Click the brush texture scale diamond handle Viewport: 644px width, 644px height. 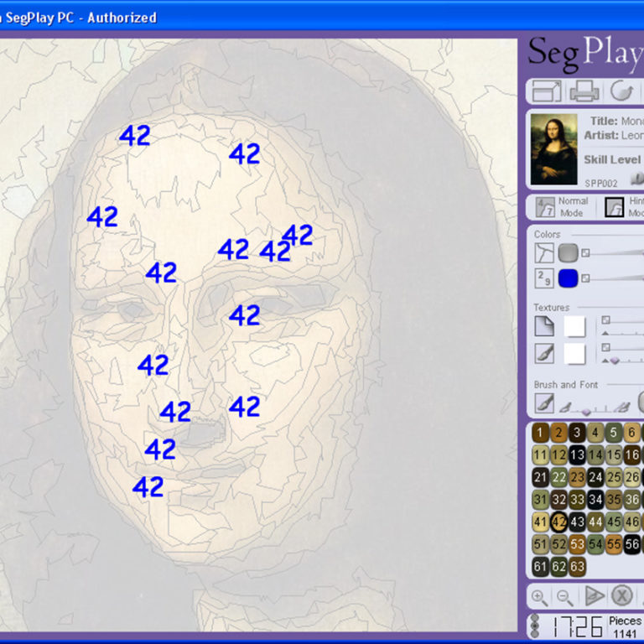[x=615, y=361]
